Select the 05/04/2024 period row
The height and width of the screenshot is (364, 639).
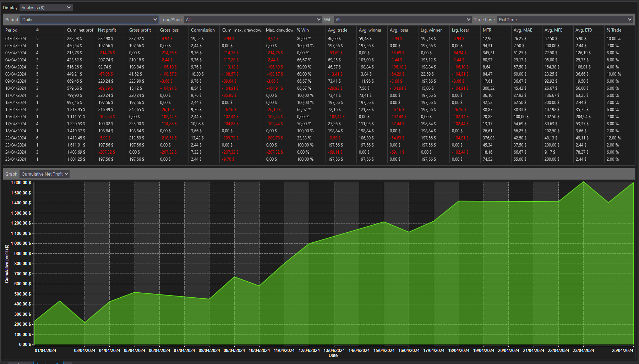[x=319, y=67]
